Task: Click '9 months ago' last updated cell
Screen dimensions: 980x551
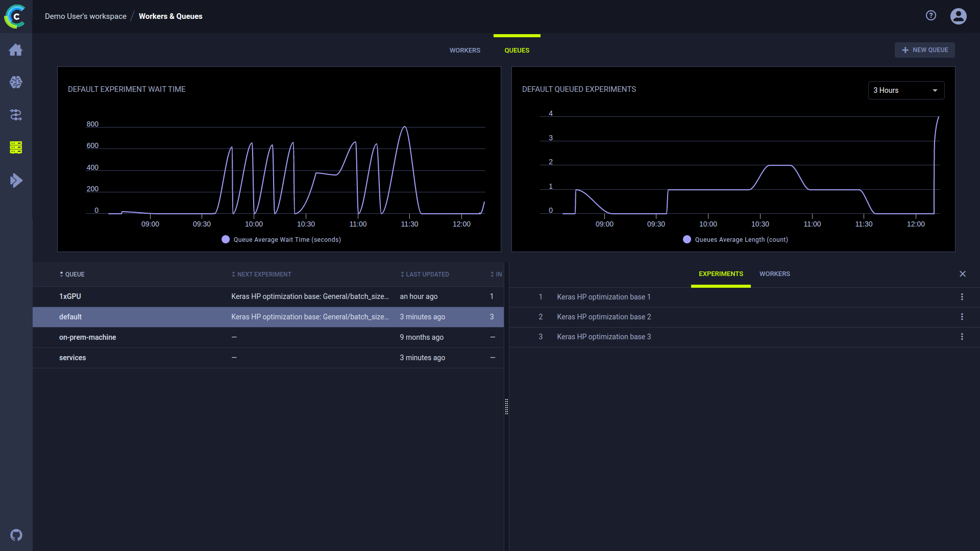Action: click(422, 337)
